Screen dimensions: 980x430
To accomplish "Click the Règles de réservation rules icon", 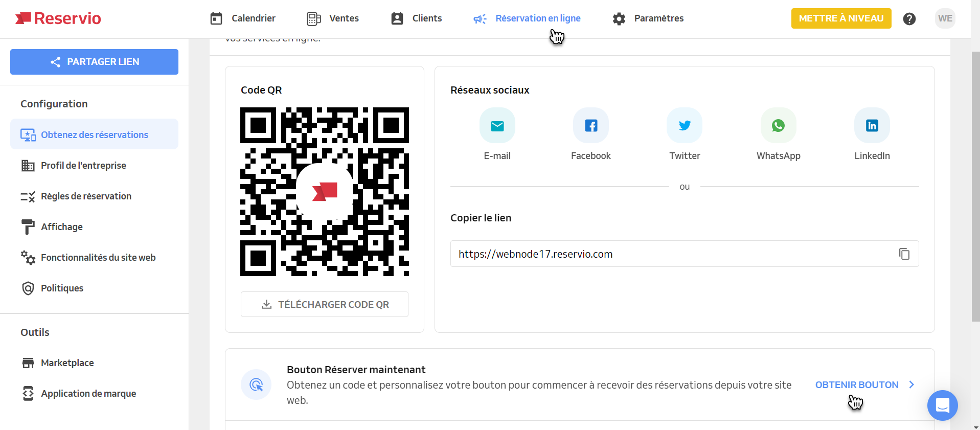I will coord(28,196).
